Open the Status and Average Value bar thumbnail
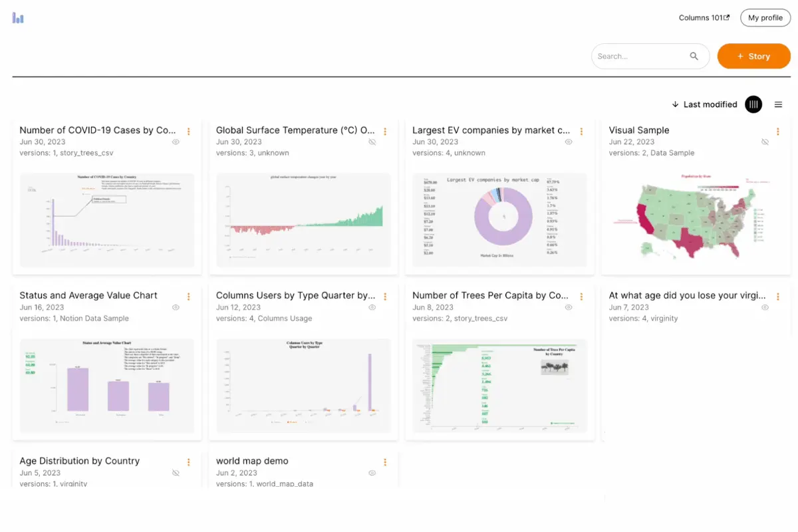798x532 pixels. click(107, 385)
